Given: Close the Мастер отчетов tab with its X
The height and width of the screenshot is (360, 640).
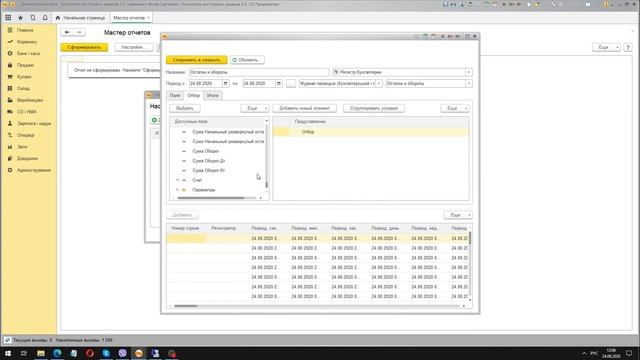Looking at the screenshot, I should (148, 18).
